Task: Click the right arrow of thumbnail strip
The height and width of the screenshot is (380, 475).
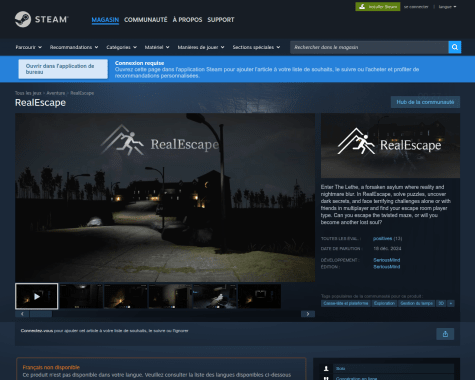Action: 308,314
